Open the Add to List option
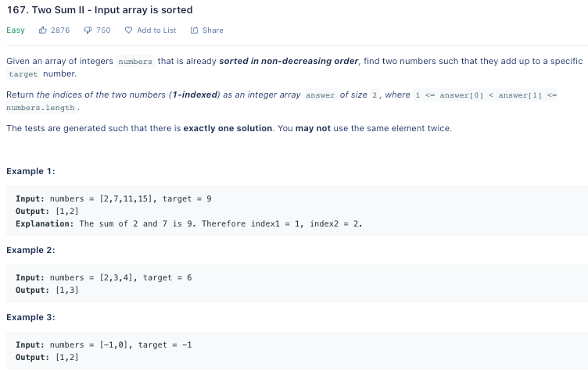Image resolution: width=588 pixels, height=371 pixels. point(156,30)
